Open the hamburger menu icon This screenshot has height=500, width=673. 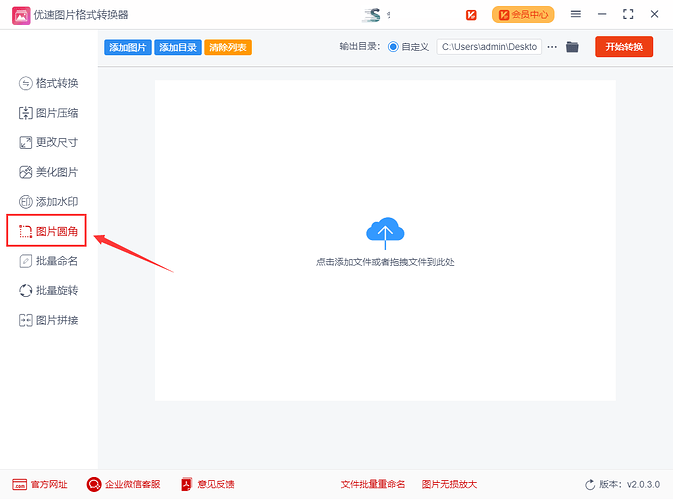[x=576, y=14]
